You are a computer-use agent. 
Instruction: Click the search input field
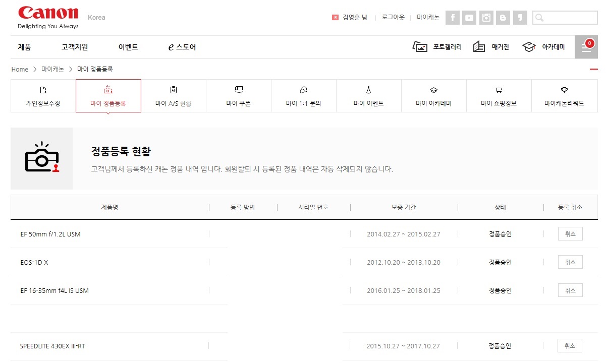coord(570,18)
